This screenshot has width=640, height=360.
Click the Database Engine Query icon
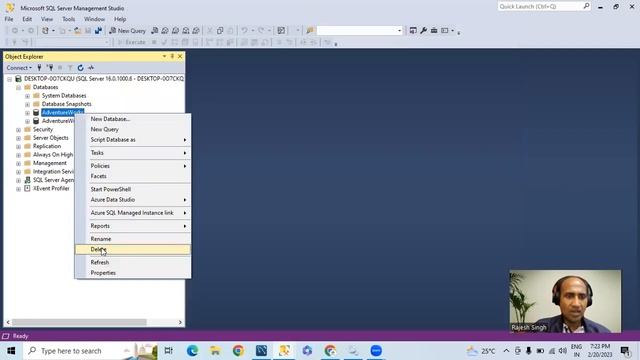point(155,31)
